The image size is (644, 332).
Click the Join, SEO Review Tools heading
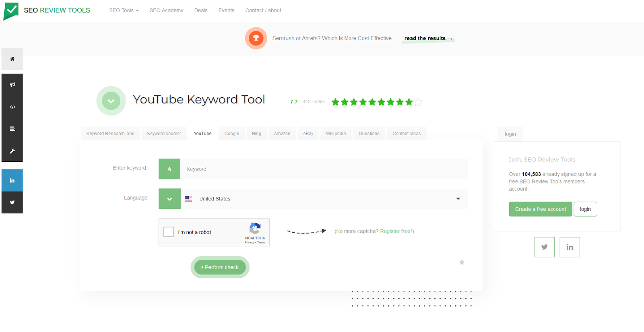[x=542, y=160]
